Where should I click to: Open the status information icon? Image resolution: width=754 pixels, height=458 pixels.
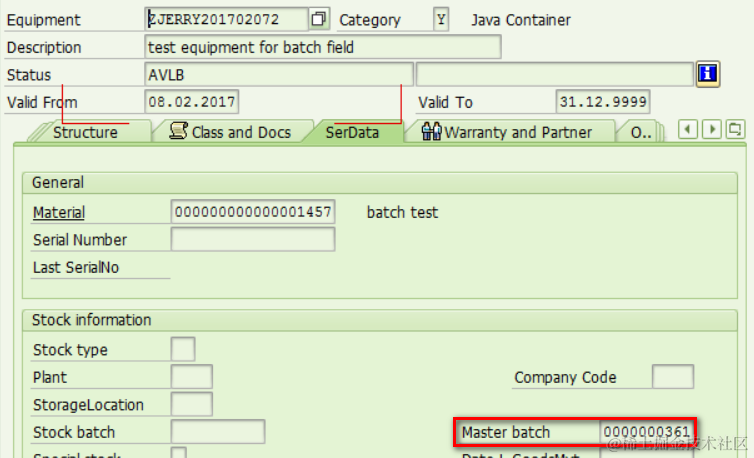point(708,74)
